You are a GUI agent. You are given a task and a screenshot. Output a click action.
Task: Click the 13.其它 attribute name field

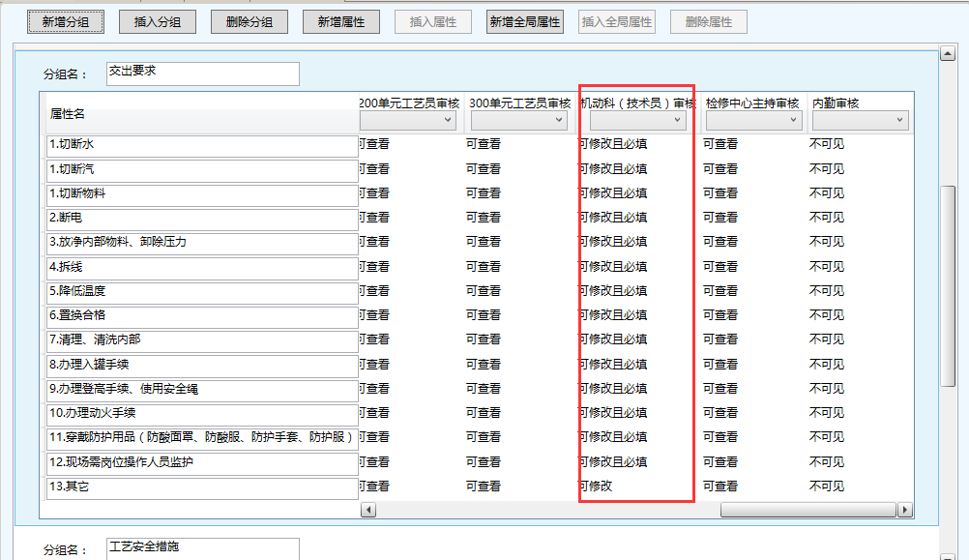(202, 486)
